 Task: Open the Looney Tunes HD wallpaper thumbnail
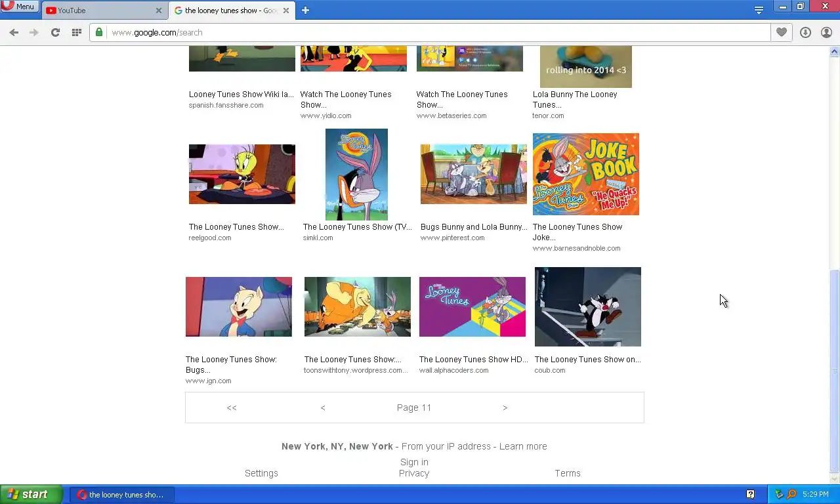tap(472, 306)
